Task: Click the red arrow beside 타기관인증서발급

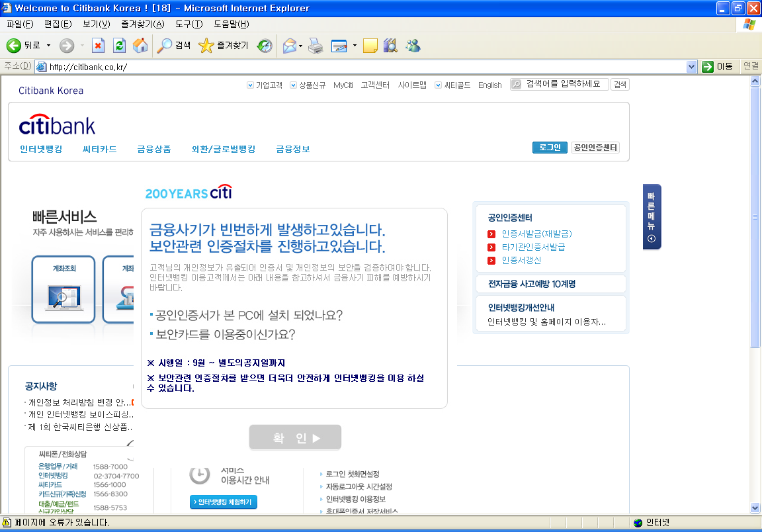Action: pyautogui.click(x=491, y=247)
